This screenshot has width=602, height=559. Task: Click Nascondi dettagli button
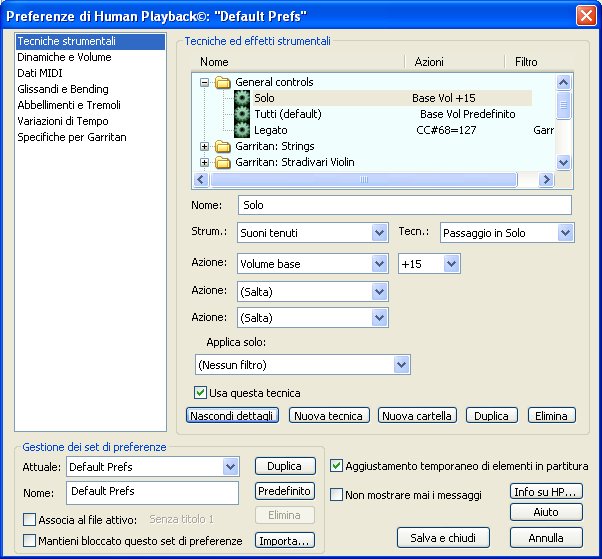click(232, 415)
